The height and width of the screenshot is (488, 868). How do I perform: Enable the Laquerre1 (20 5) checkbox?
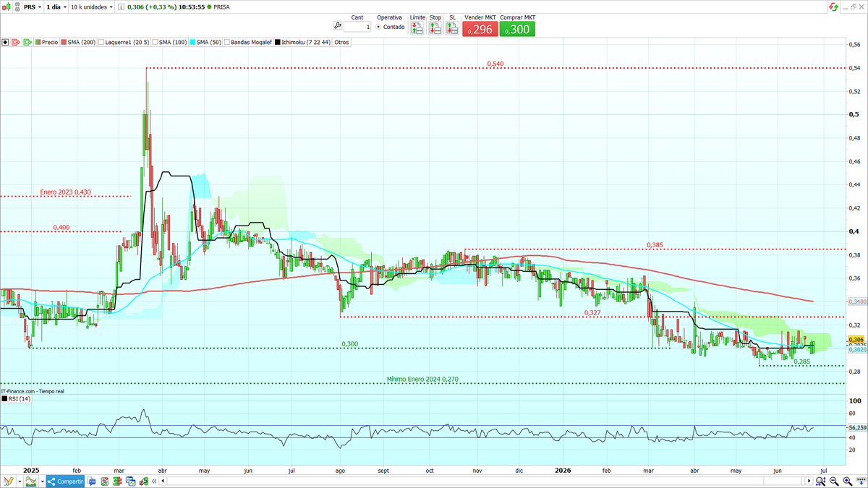click(x=101, y=42)
